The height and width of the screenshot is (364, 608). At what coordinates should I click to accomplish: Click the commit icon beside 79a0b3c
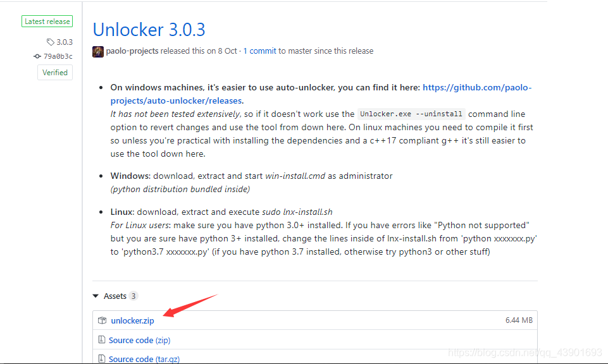[x=37, y=56]
